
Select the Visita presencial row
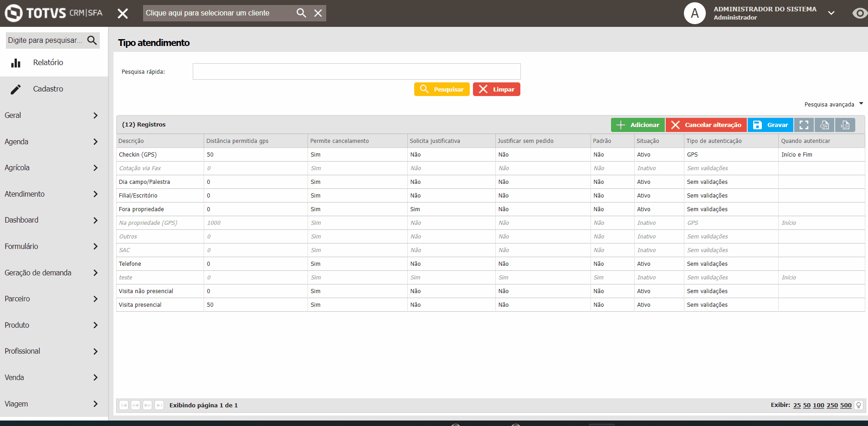click(490, 305)
